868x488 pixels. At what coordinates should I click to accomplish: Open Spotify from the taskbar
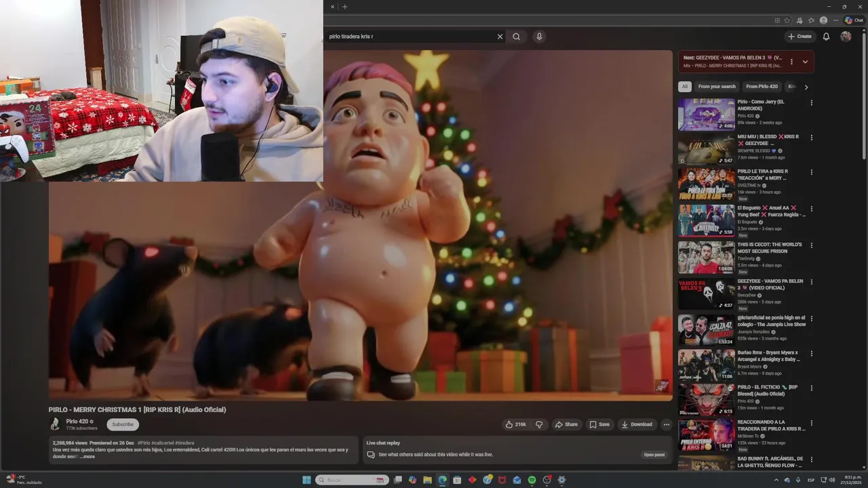pos(532,480)
